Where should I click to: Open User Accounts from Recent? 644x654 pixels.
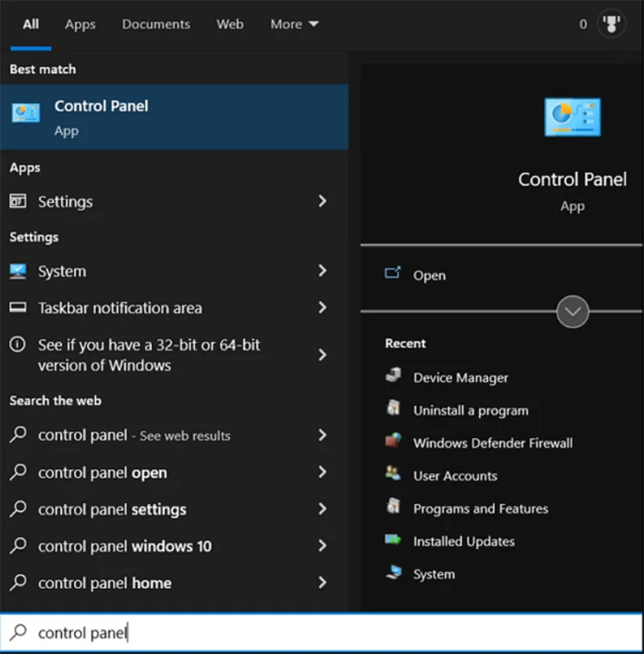tap(455, 476)
